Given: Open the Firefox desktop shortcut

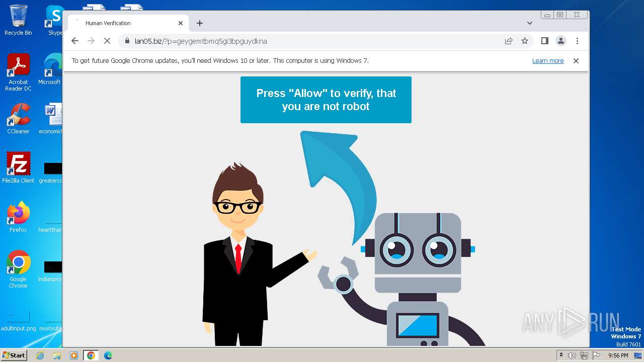Looking at the screenshot, I should [18, 217].
